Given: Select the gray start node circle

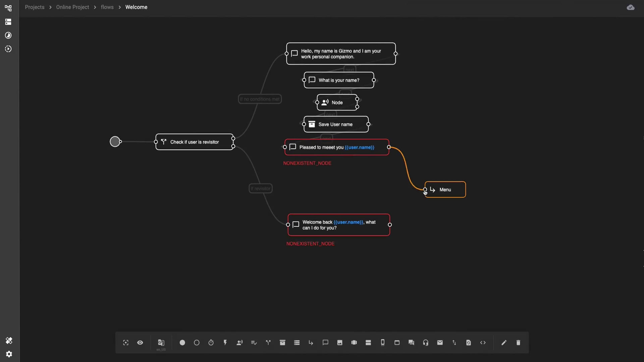Looking at the screenshot, I should click(115, 141).
